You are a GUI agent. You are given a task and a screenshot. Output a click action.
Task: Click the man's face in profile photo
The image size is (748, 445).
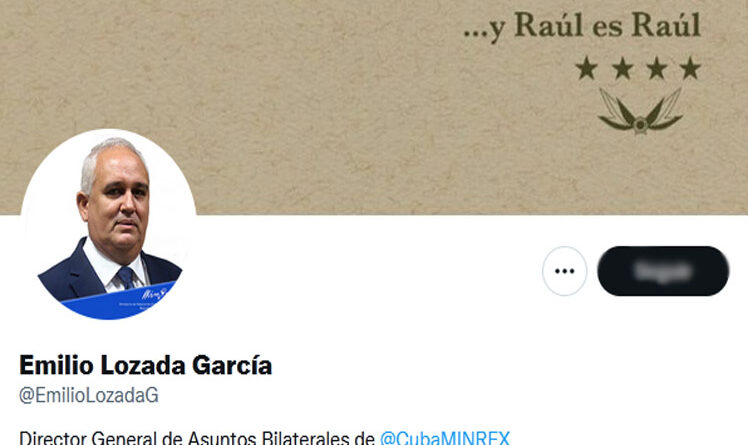click(x=117, y=200)
